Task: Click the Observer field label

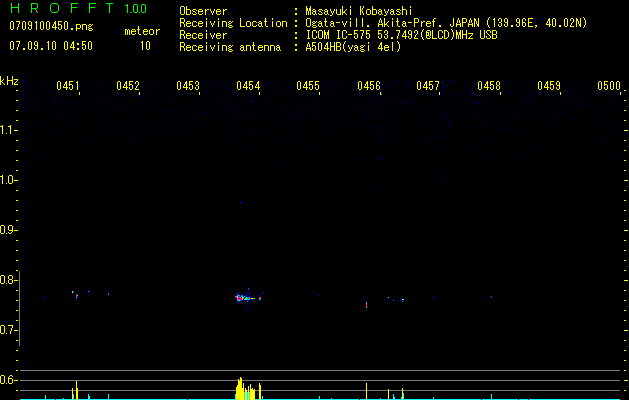Action: (x=203, y=11)
